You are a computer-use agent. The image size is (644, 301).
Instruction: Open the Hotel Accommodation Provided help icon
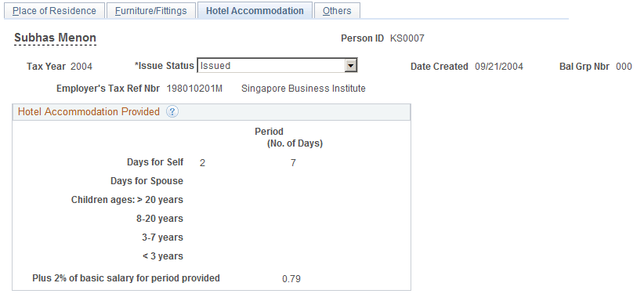[172, 112]
